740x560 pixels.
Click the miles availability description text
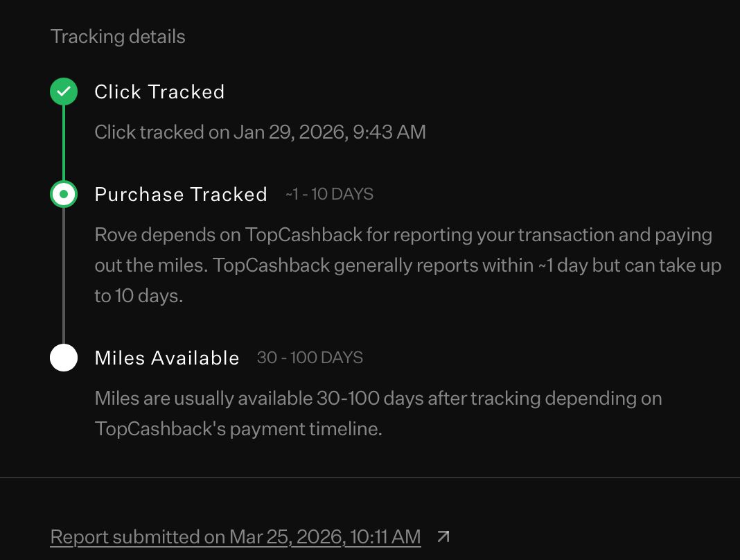378,413
